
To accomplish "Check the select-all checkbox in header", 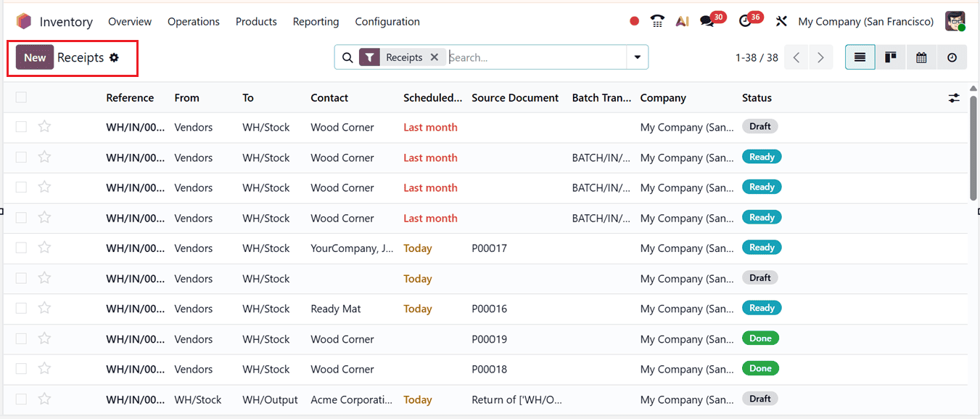I will tap(21, 97).
